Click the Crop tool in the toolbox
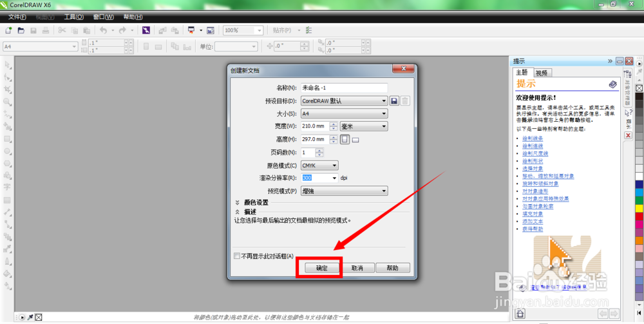This screenshot has height=324, width=644. coord(7,90)
